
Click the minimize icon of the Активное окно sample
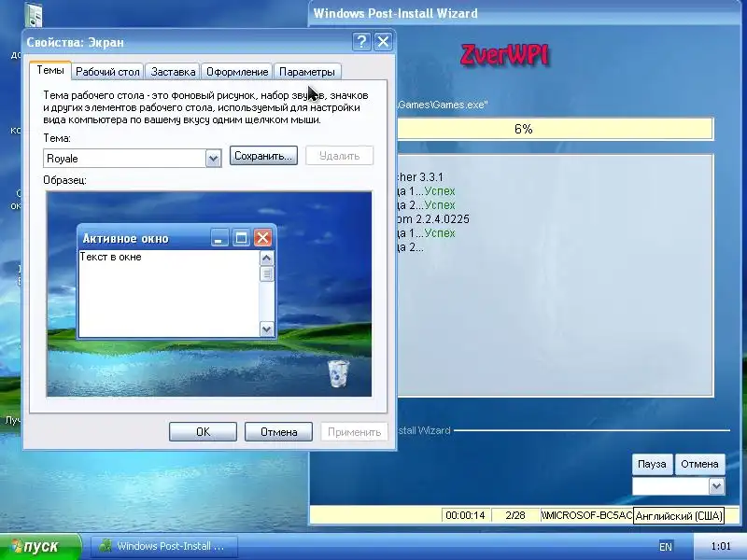click(219, 238)
